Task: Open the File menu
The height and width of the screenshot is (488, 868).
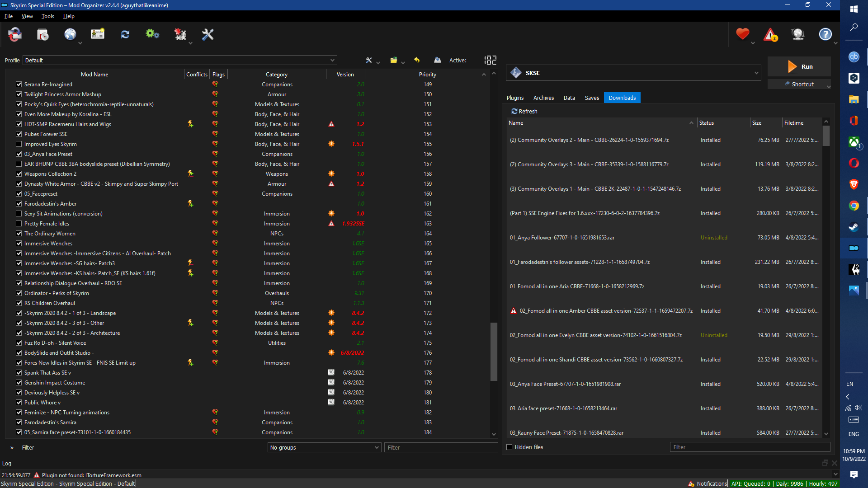Action: (x=9, y=16)
